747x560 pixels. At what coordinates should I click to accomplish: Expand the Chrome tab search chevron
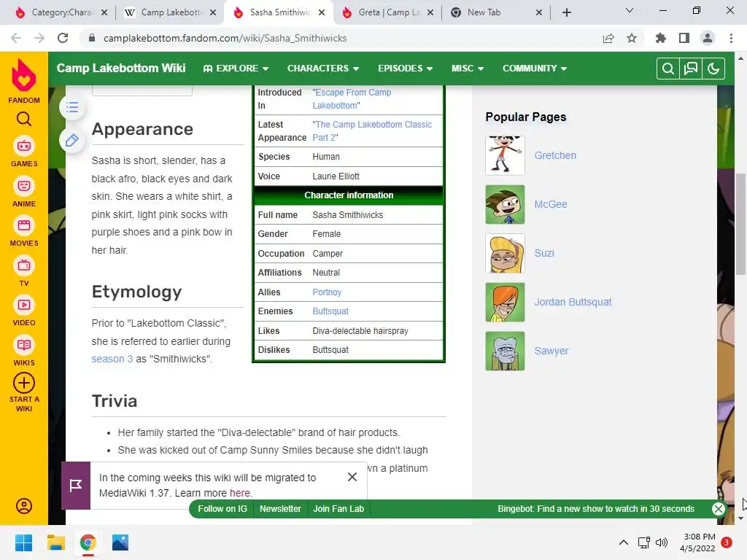click(x=630, y=10)
